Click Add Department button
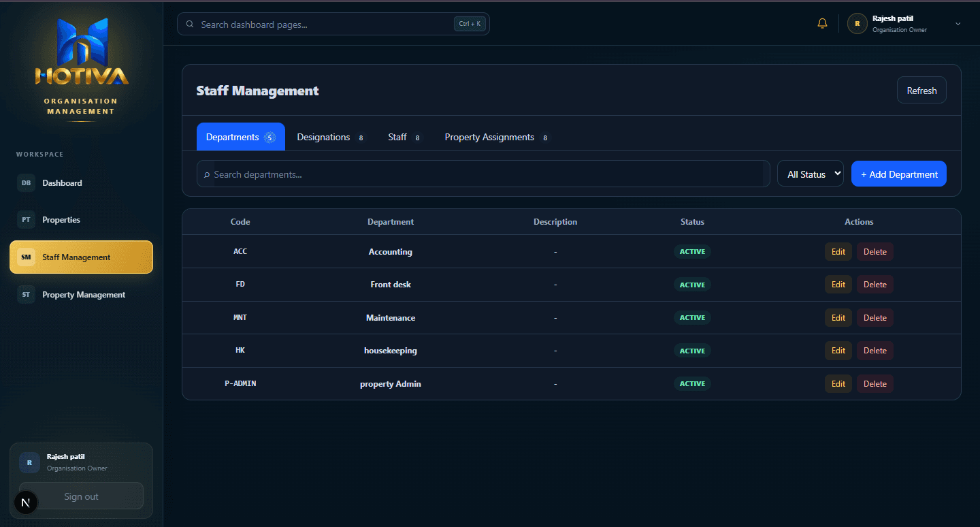This screenshot has width=980, height=527. pos(899,174)
